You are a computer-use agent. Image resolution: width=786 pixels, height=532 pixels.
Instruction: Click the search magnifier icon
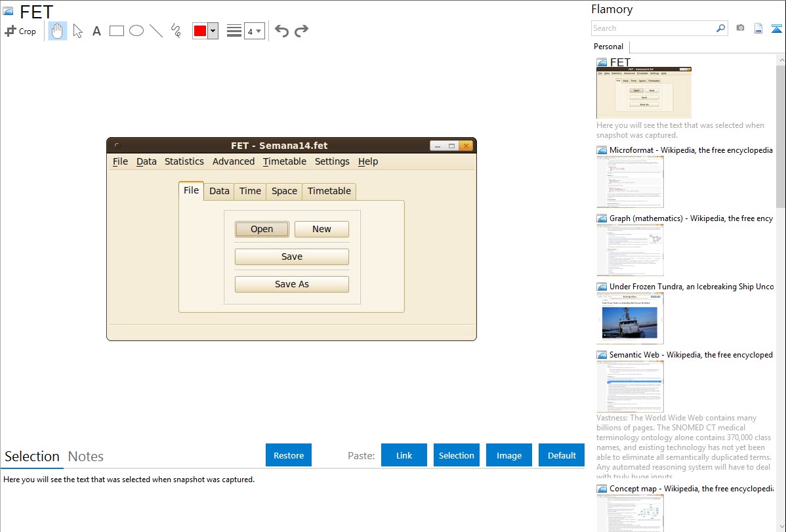click(720, 28)
